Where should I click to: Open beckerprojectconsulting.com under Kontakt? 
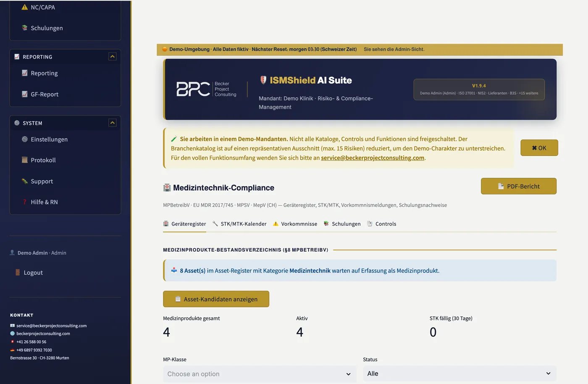pyautogui.click(x=43, y=334)
